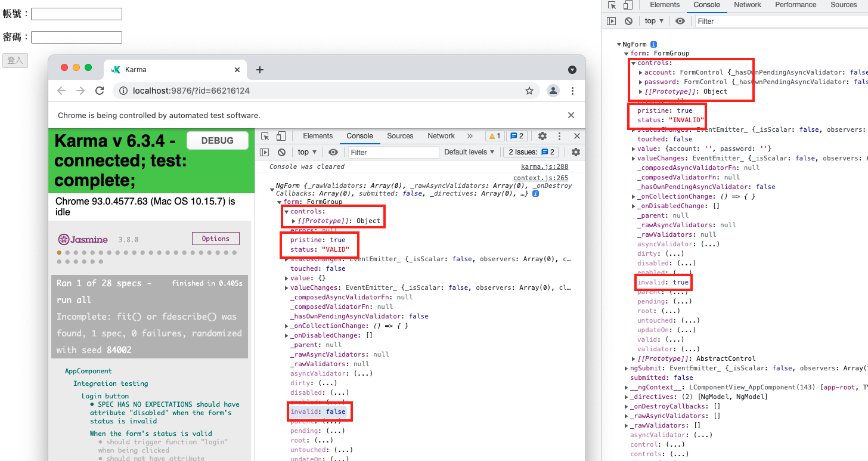Open the top context dropdown in right DevTools
The width and height of the screenshot is (868, 461).
654,21
